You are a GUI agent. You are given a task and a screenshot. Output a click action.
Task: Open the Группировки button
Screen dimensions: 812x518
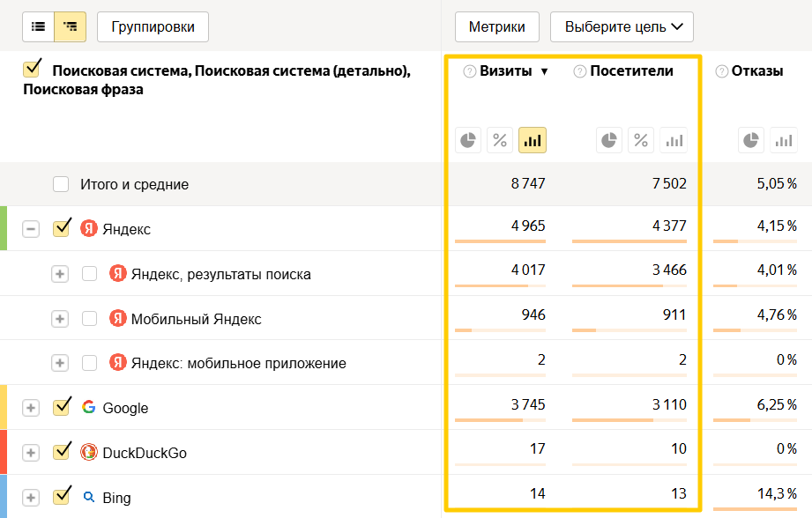click(x=153, y=26)
